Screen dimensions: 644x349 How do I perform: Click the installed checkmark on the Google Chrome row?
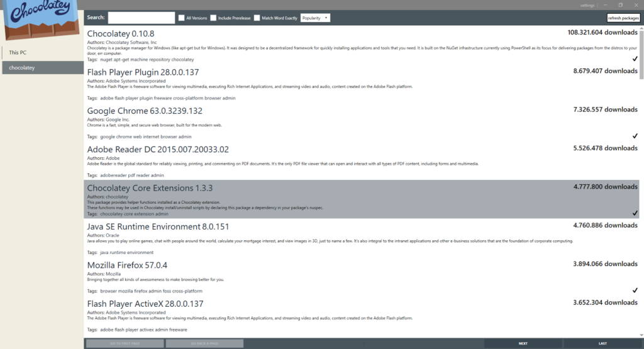pos(635,136)
